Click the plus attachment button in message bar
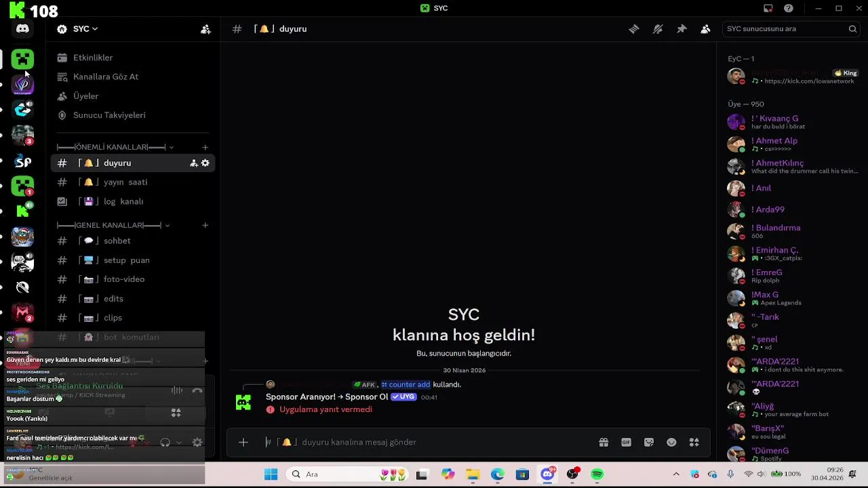The width and height of the screenshot is (868, 488). [x=243, y=443]
